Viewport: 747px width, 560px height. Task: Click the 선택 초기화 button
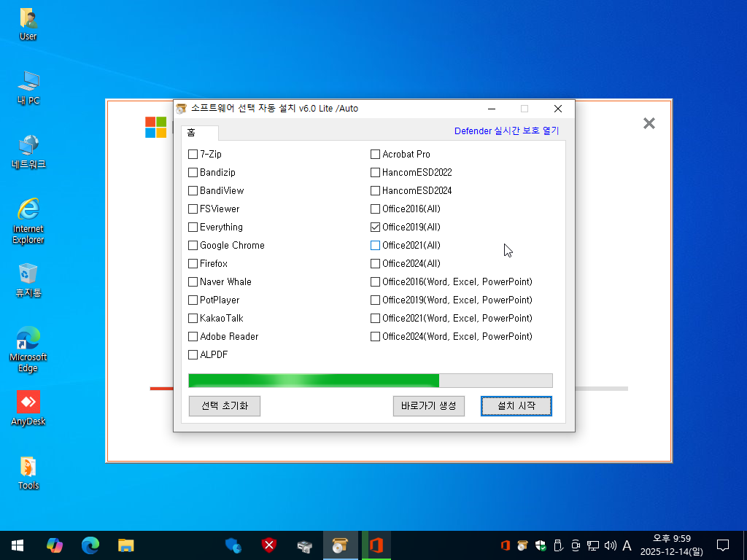click(x=225, y=406)
